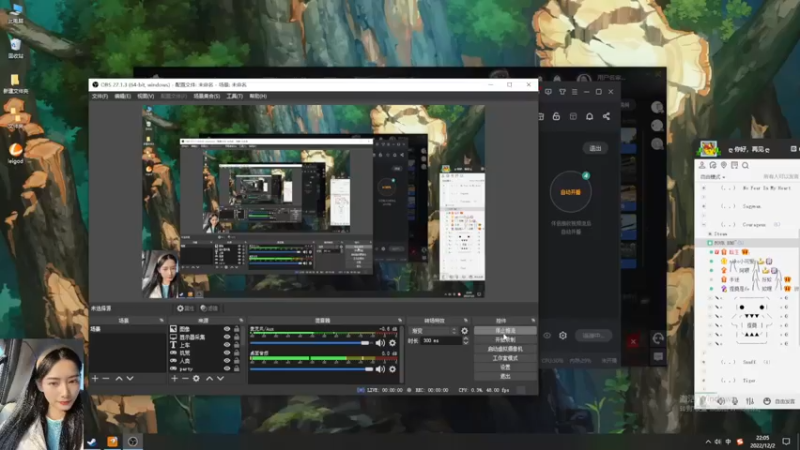Click share icon in streaming app
The width and height of the screenshot is (800, 450).
(x=606, y=116)
